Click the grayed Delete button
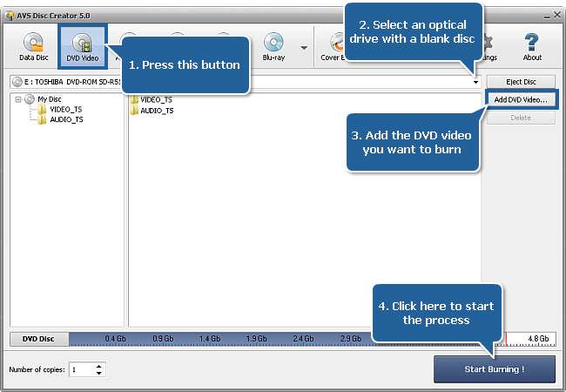This screenshot has height=392, width=566. point(521,118)
